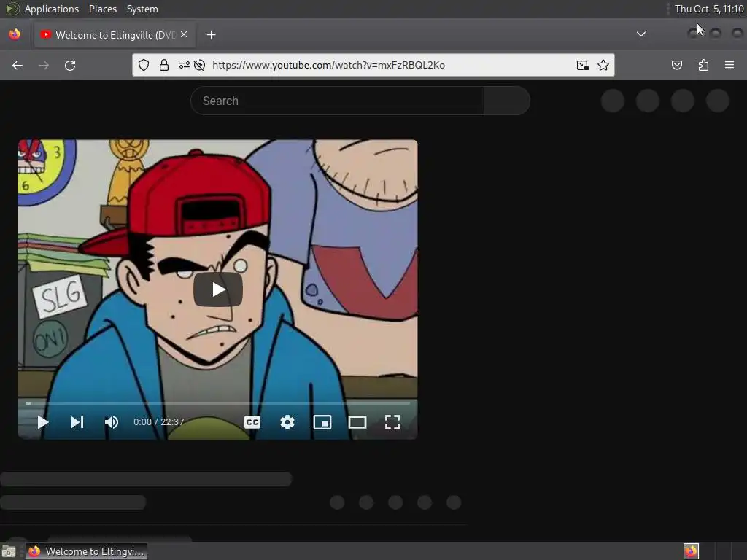Close the Welcome to Eltingville tab
747x560 pixels.
(184, 35)
